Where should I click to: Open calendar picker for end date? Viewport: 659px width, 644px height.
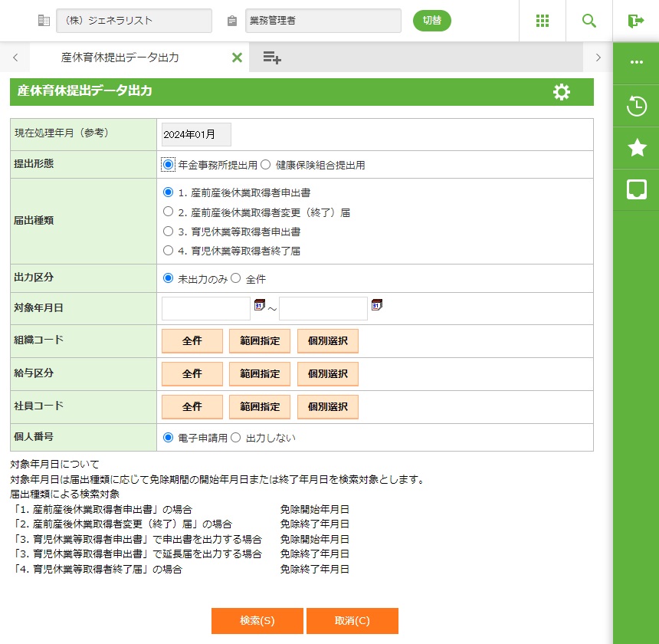[376, 305]
